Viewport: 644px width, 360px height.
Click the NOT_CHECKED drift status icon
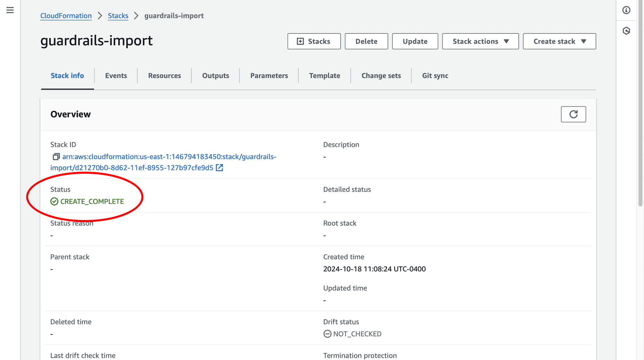[x=327, y=334]
